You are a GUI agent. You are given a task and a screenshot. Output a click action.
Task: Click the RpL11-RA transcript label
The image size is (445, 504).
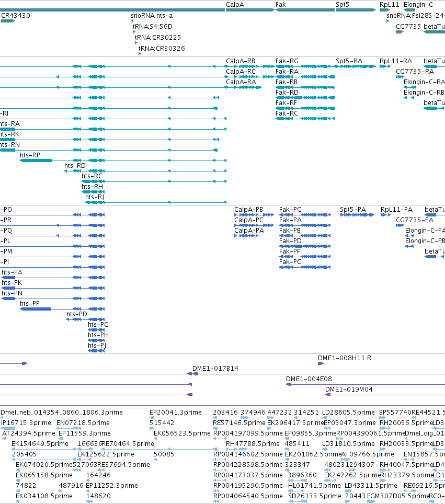(396, 61)
